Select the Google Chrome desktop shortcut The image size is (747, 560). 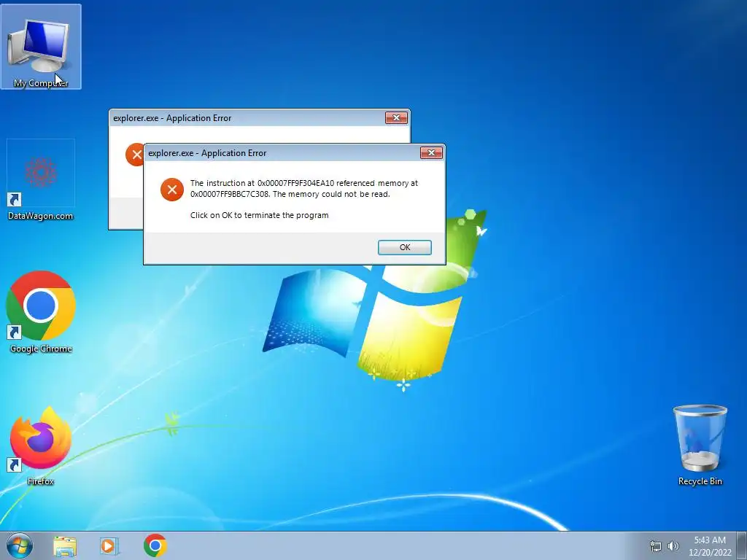(41, 312)
